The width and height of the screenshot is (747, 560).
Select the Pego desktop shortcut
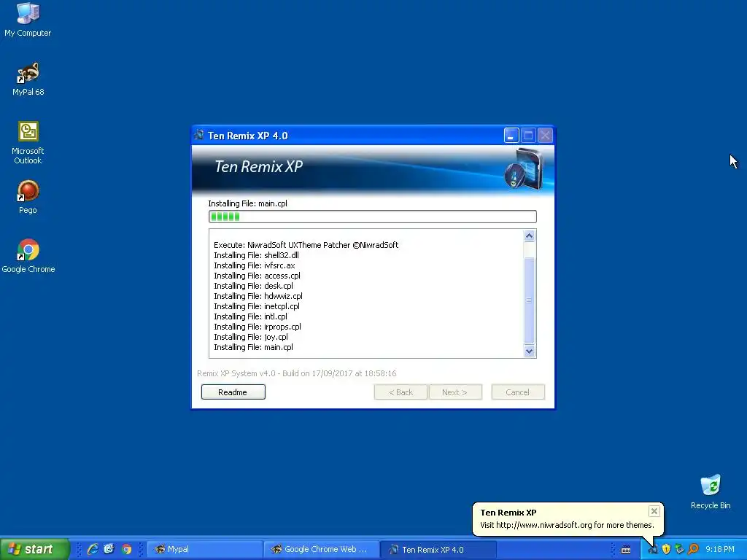(28, 197)
